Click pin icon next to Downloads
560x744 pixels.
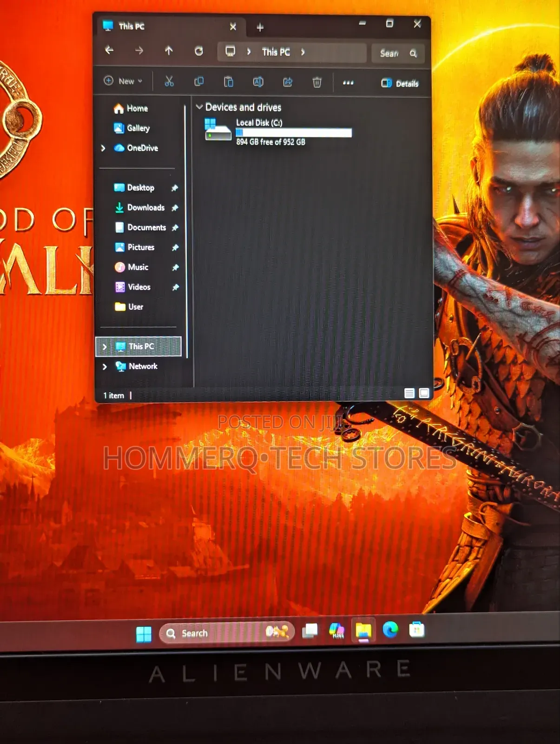[x=175, y=208]
